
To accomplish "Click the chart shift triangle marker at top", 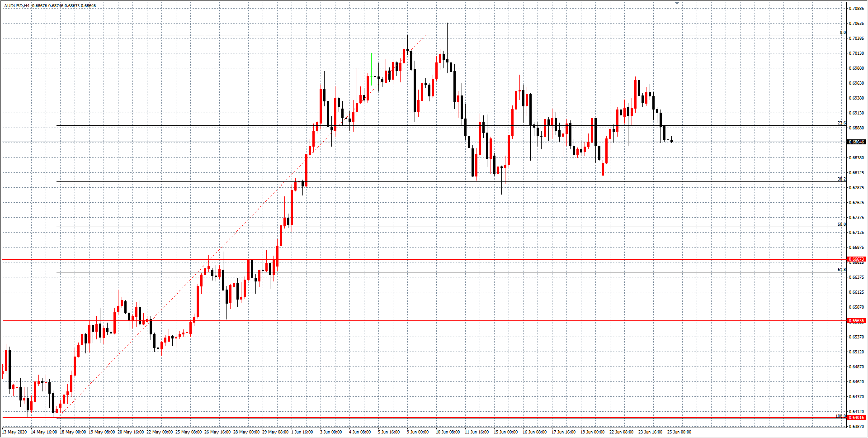I will click(x=677, y=3).
